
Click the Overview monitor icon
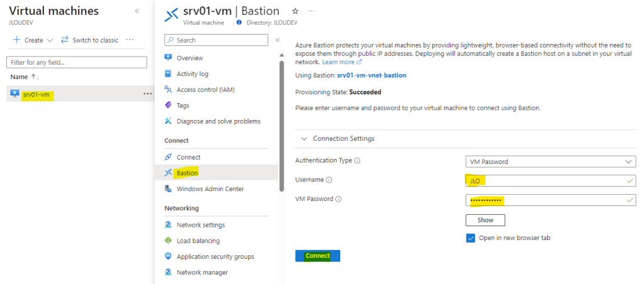[168, 57]
